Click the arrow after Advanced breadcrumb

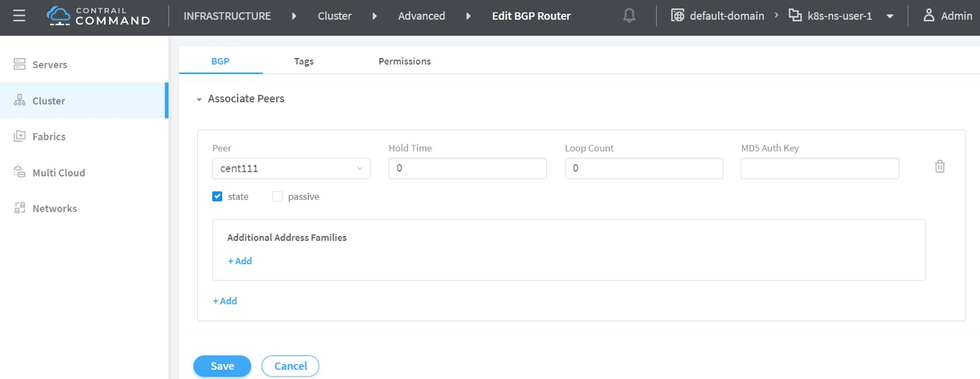point(468,16)
